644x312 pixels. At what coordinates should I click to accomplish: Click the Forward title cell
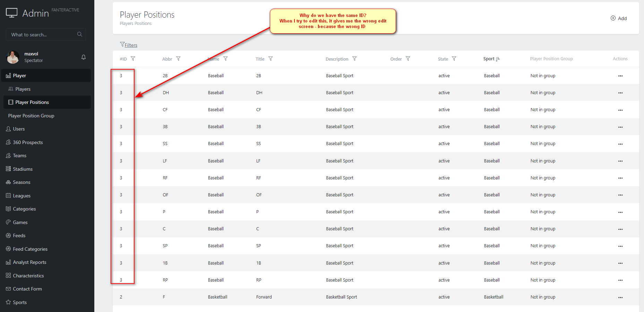[x=264, y=297]
